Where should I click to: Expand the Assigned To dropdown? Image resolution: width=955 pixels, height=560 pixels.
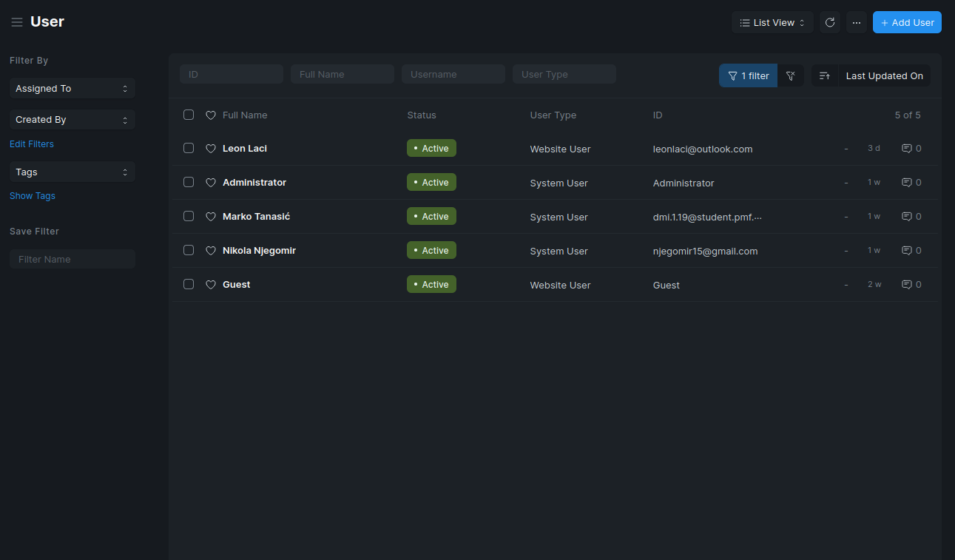click(x=72, y=88)
